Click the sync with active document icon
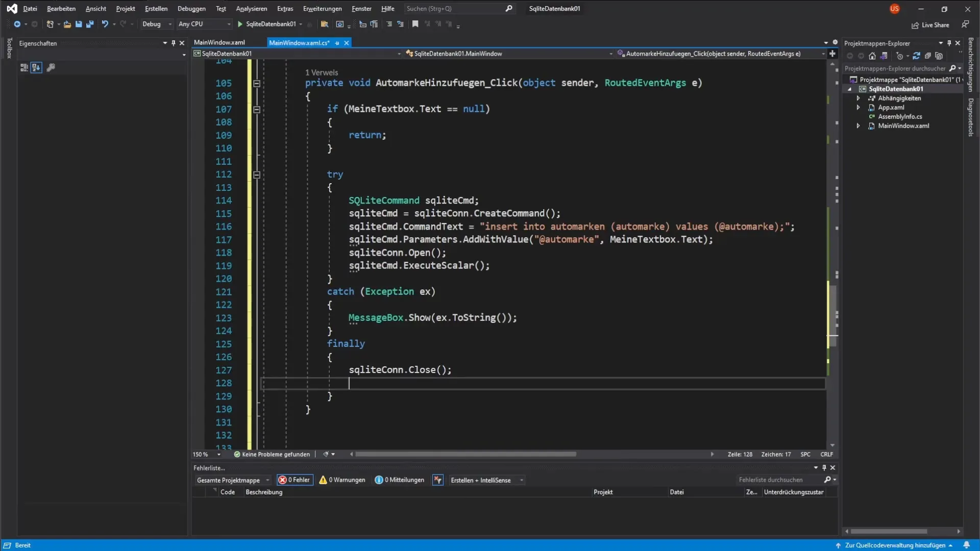Image resolution: width=980 pixels, height=551 pixels. click(916, 56)
